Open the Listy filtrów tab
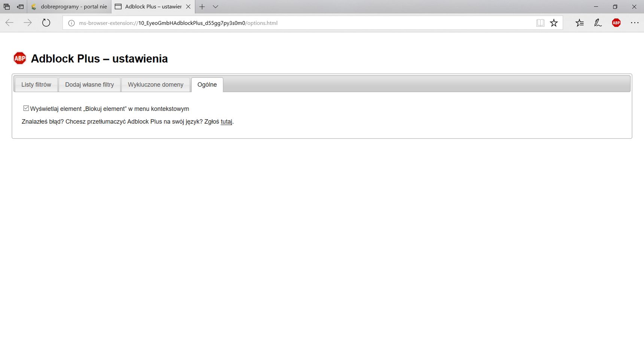The height and width of the screenshot is (346, 644). (36, 85)
